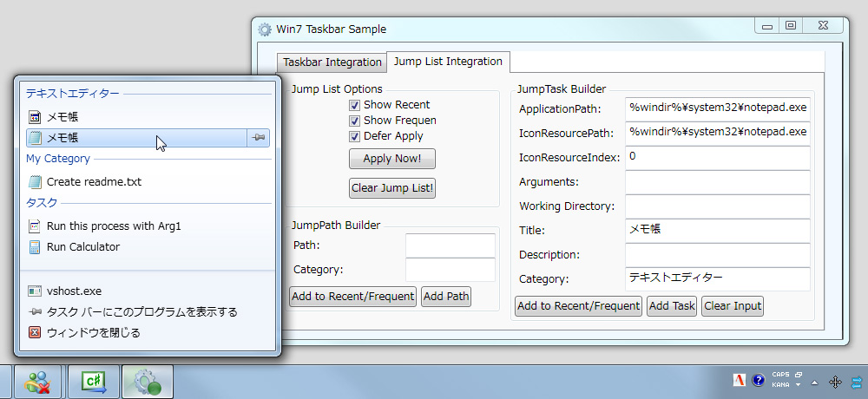
Task: Click the My Category header text
Action: (x=58, y=159)
